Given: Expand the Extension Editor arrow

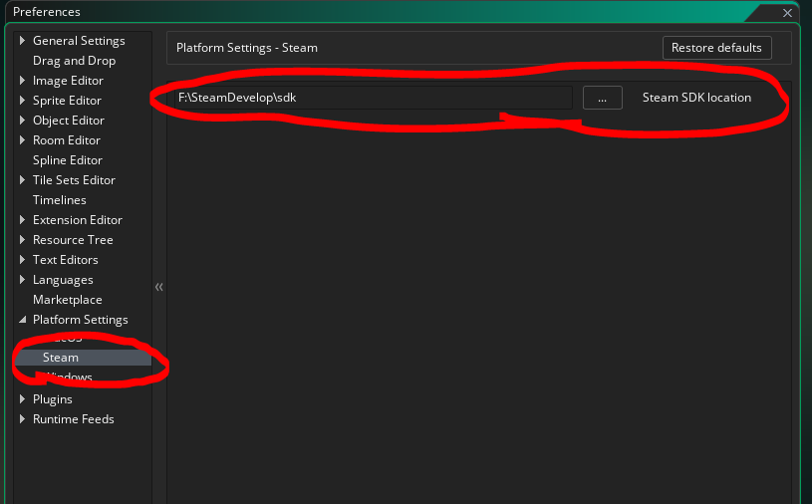Looking at the screenshot, I should (22, 219).
